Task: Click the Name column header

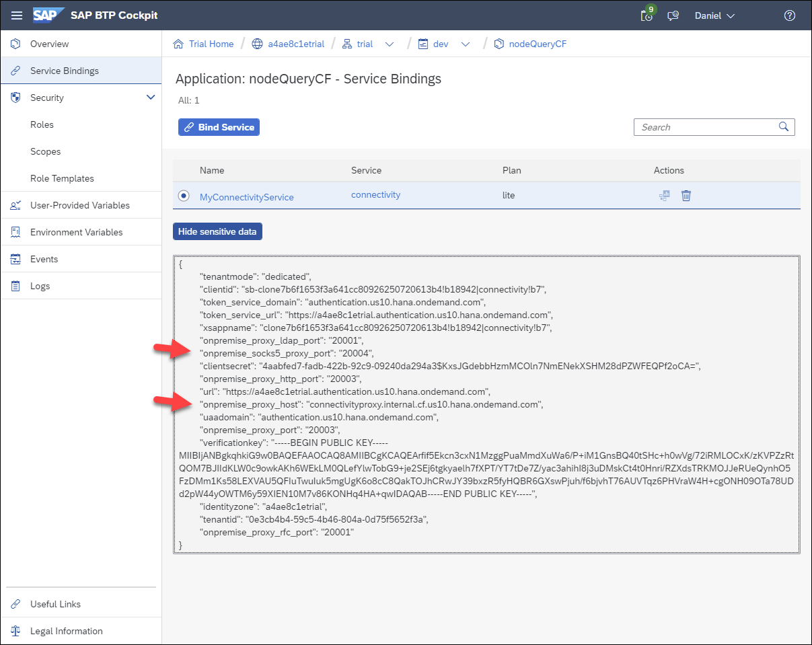Action: pos(212,170)
